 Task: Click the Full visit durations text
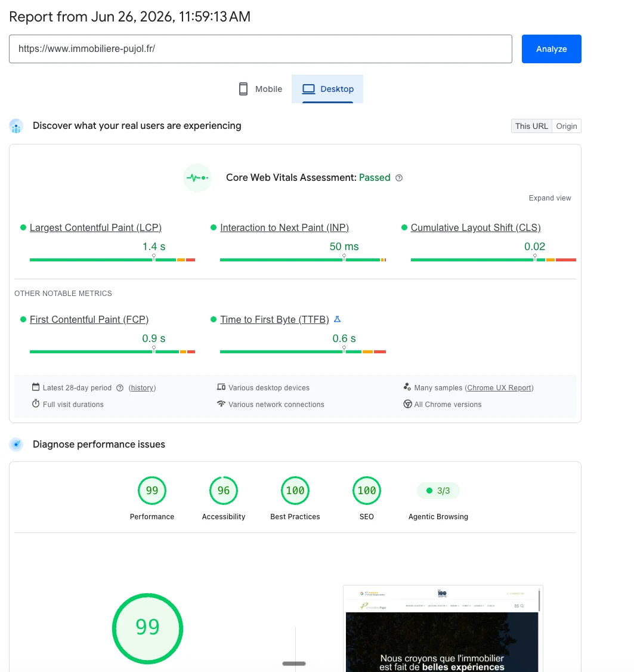(x=73, y=405)
